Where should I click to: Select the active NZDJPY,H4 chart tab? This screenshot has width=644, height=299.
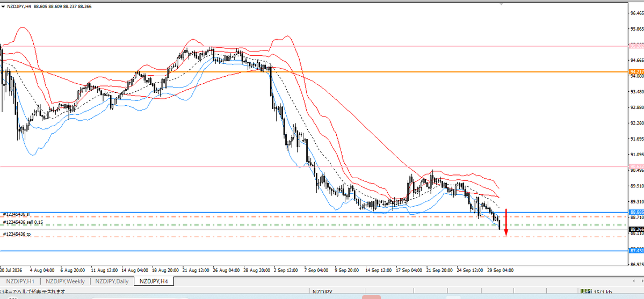tap(154, 281)
